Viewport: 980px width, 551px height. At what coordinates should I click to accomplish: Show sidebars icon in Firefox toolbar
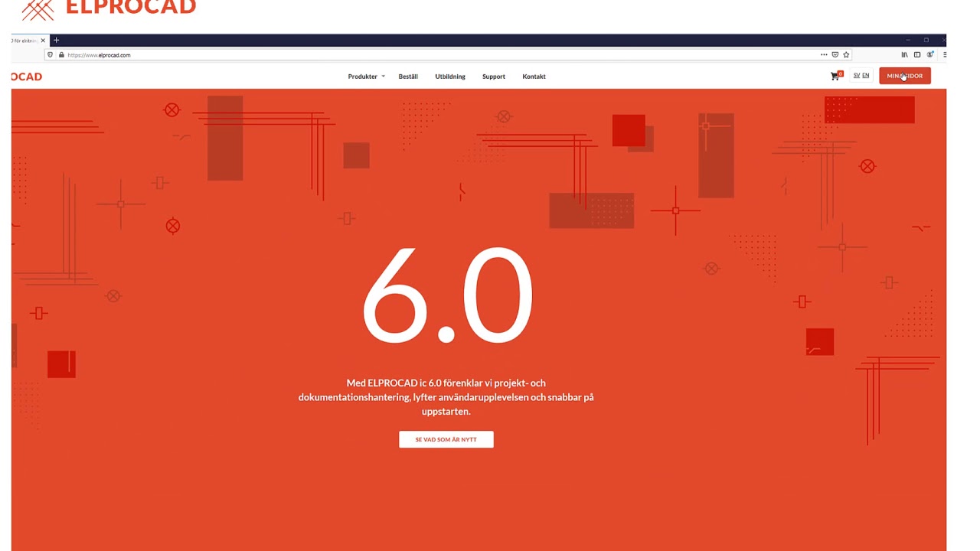(917, 55)
